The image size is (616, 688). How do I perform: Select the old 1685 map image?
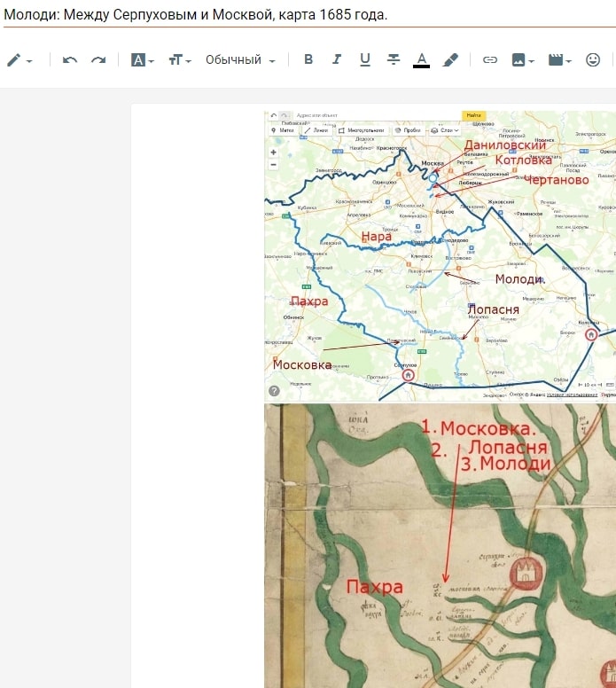coord(440,545)
